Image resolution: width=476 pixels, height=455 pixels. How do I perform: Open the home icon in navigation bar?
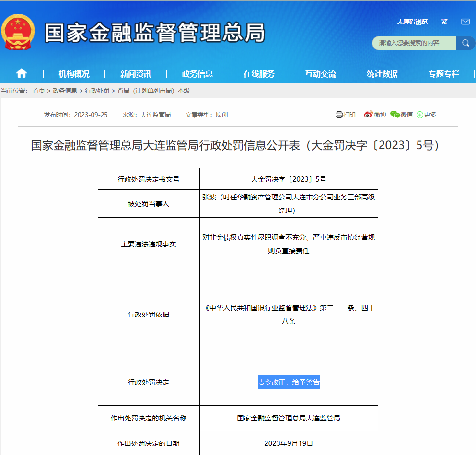[x=22, y=73]
